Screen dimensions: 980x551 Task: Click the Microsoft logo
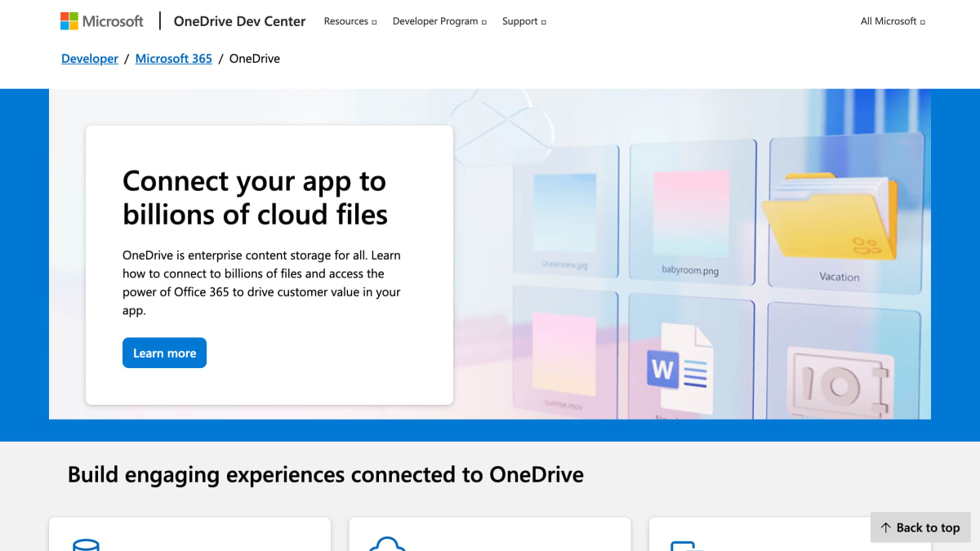pos(102,21)
